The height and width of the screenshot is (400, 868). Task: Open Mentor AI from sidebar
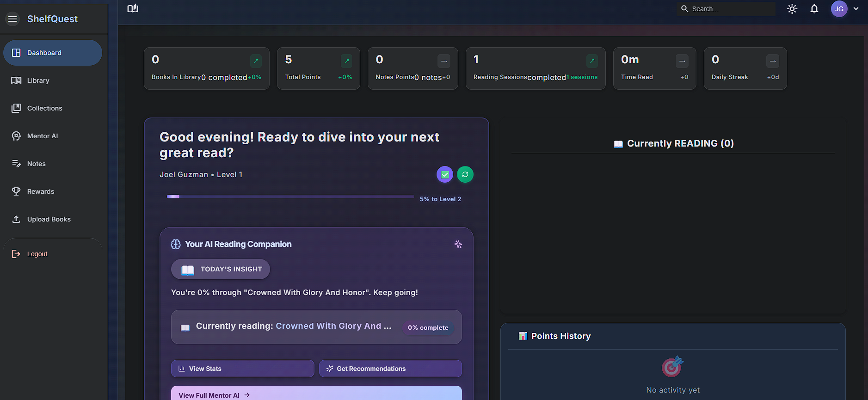(x=53, y=136)
